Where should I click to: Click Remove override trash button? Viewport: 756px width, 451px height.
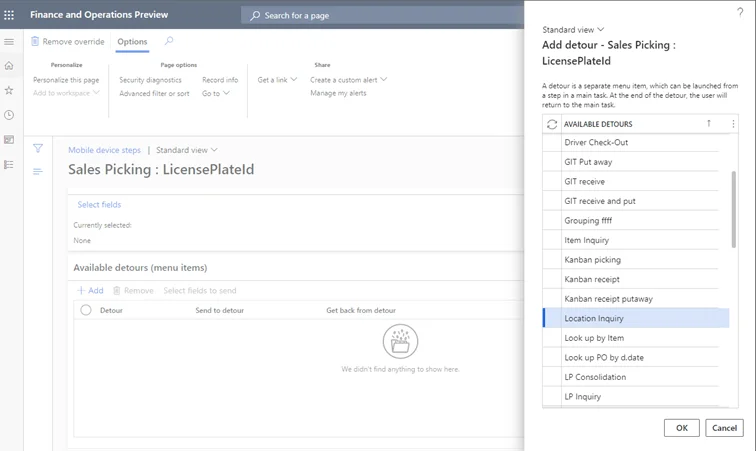[x=68, y=41]
